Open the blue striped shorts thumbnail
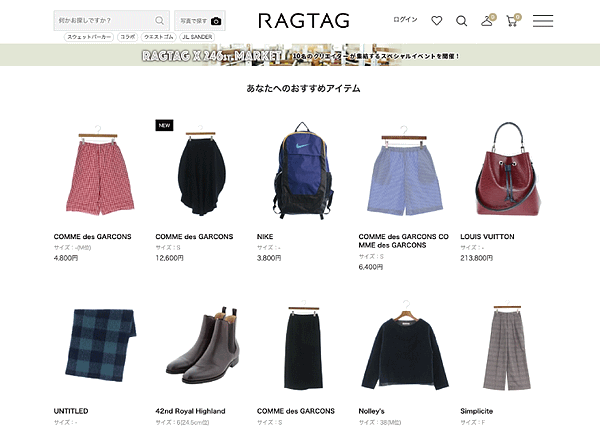This screenshot has height=428, width=600. pos(404,172)
